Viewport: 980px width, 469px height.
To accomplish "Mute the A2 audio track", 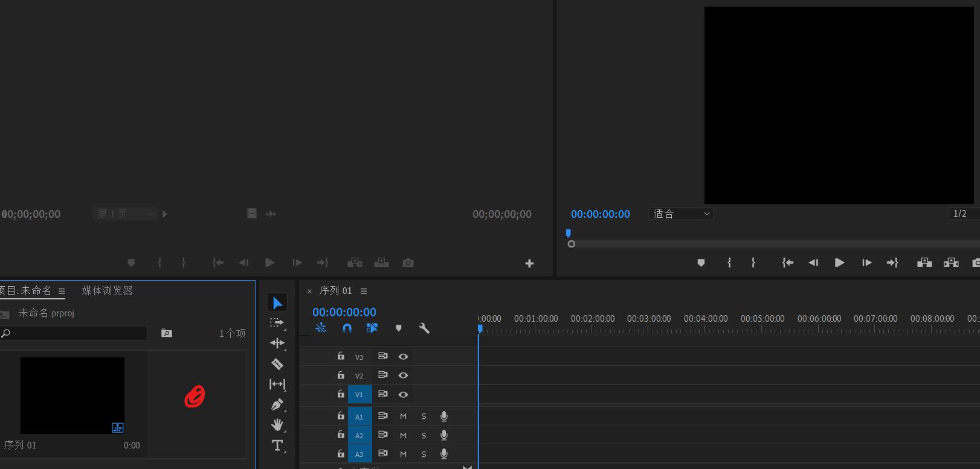I will pos(403,435).
